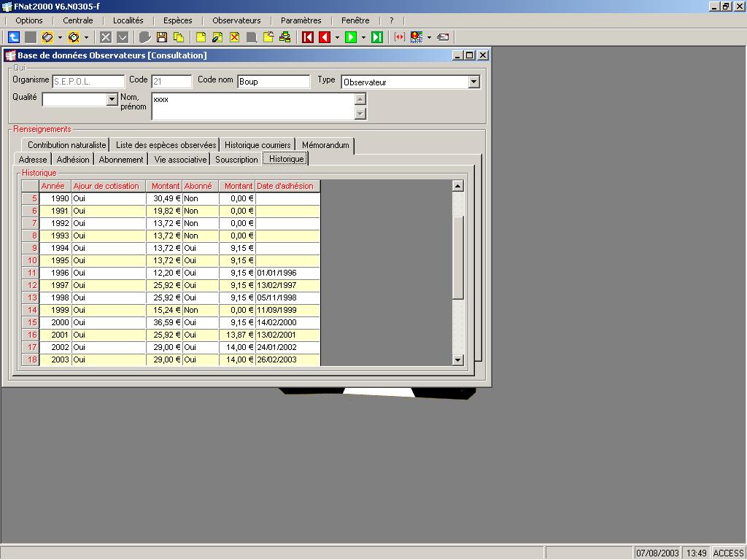Click the floppy disk save icon
This screenshot has width=747, height=560.
pos(162,37)
